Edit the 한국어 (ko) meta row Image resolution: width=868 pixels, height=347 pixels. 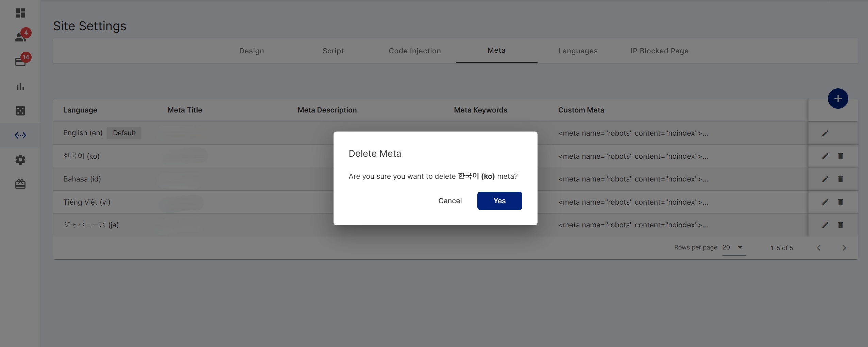(x=825, y=156)
